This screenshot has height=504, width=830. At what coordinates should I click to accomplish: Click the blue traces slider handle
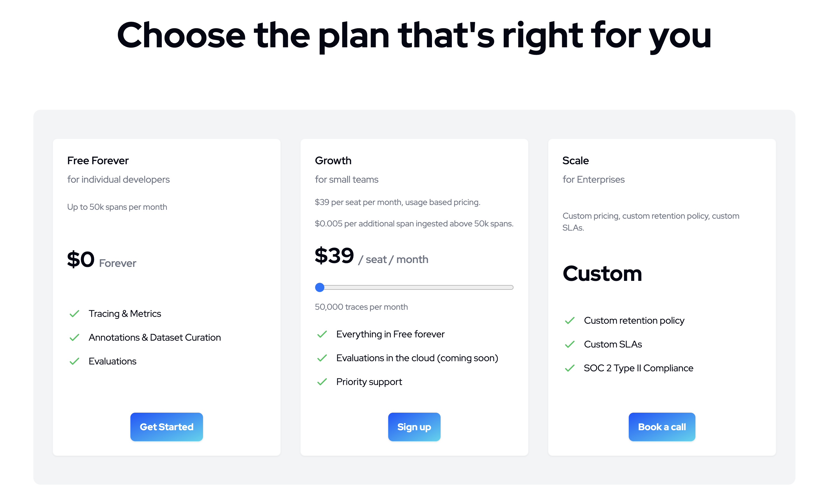click(x=320, y=287)
